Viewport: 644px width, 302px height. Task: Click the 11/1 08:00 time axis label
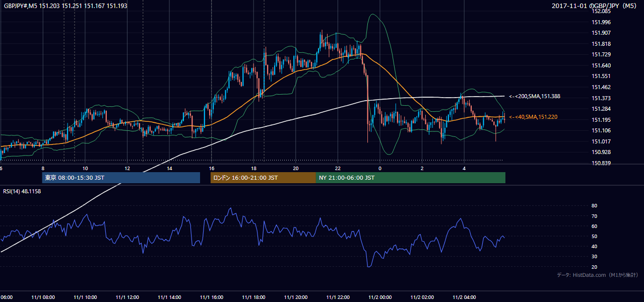43,297
